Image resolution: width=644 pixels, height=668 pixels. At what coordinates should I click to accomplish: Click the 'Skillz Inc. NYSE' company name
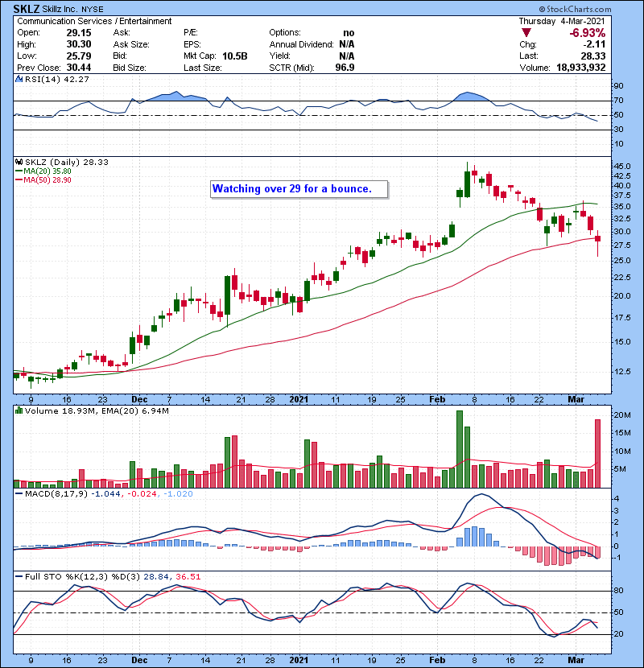73,10
